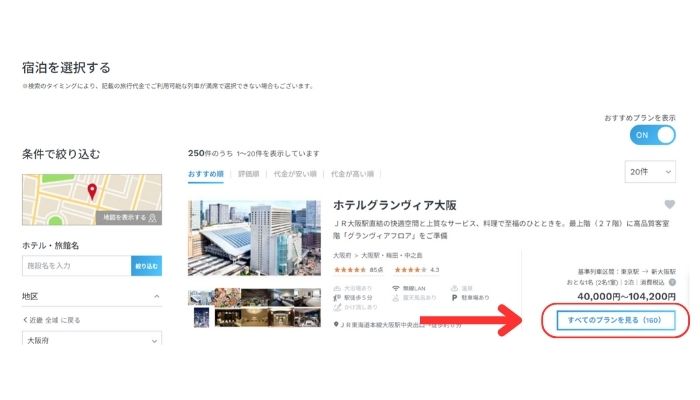Sort results by 評価順
700x400 pixels.
tap(249, 174)
